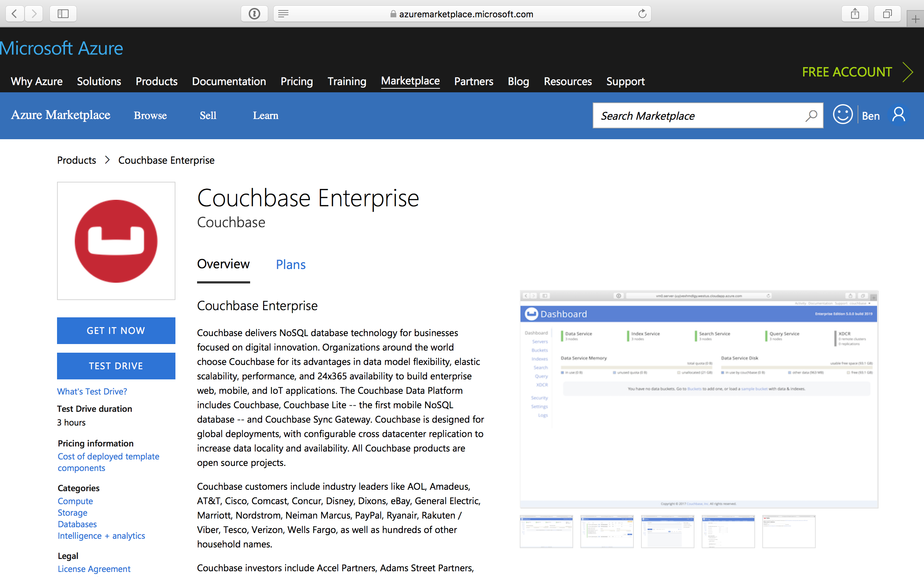Viewport: 924px width, 577px height.
Task: Click the What's Test Drive? link
Action: [92, 391]
